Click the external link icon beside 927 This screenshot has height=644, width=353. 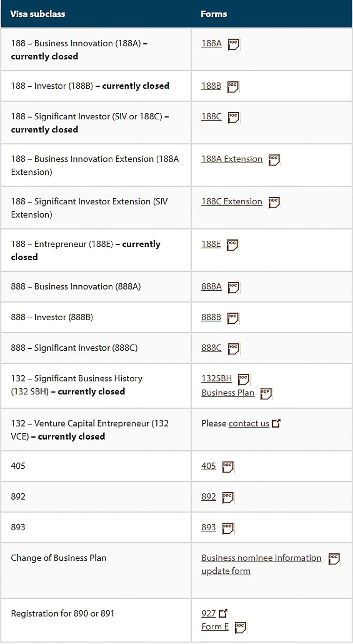coord(223,614)
